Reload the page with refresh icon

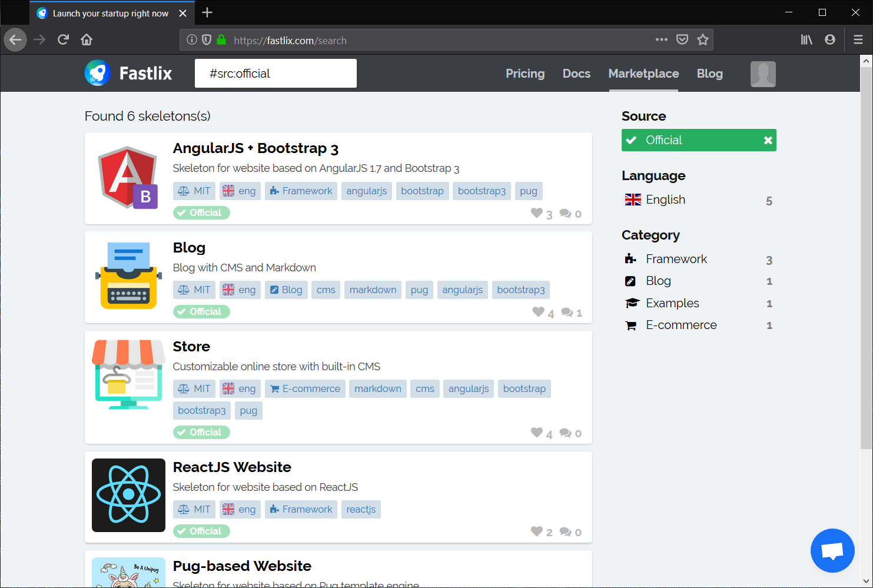(x=63, y=39)
